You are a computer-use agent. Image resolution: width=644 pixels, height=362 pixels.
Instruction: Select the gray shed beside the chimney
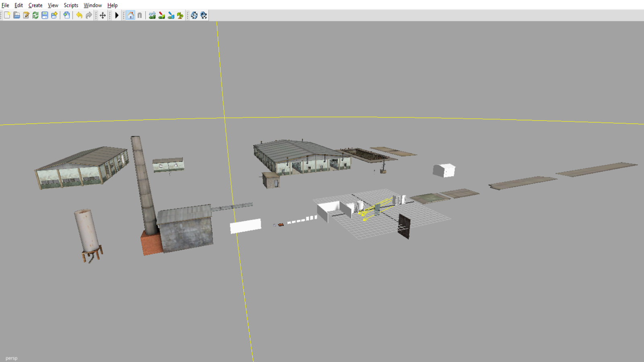coord(185,229)
